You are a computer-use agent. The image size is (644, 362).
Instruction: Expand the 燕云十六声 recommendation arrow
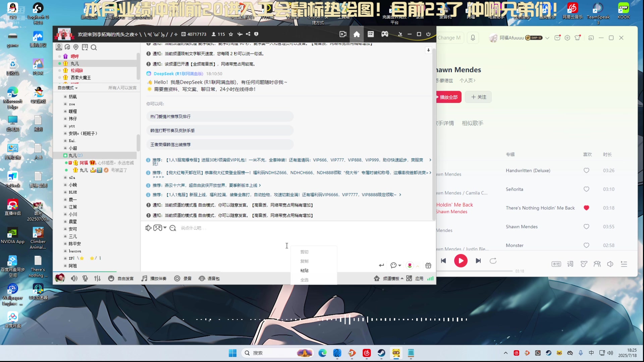[x=260, y=185]
